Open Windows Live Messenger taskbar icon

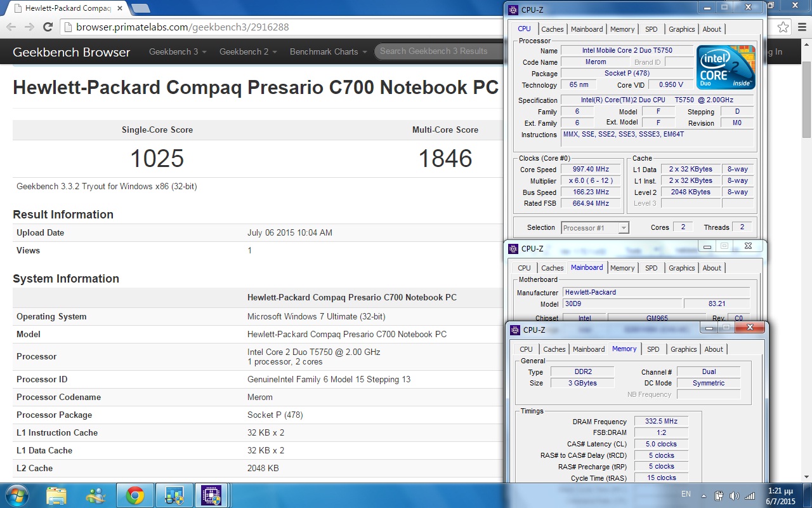[x=96, y=495]
